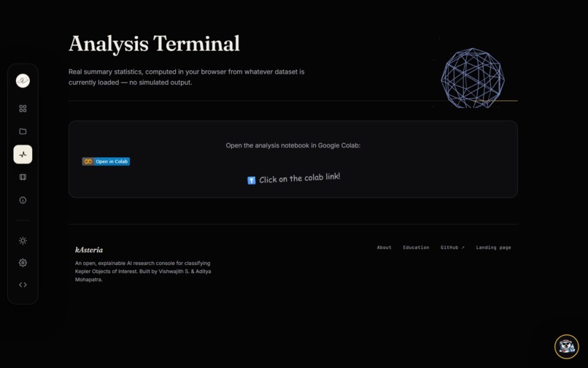The width and height of the screenshot is (588, 368).
Task: Click the kAsteria logo at sidebar top
Action: [23, 81]
